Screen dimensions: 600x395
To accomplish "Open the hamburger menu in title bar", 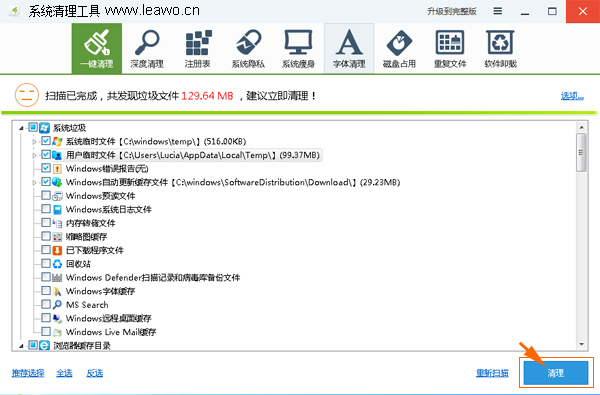I will coord(497,11).
